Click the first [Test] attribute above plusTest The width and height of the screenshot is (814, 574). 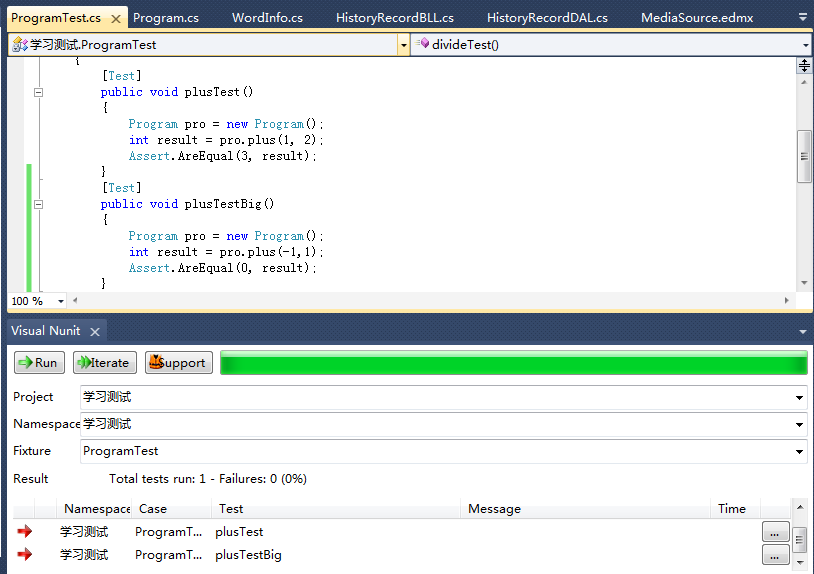click(121, 76)
